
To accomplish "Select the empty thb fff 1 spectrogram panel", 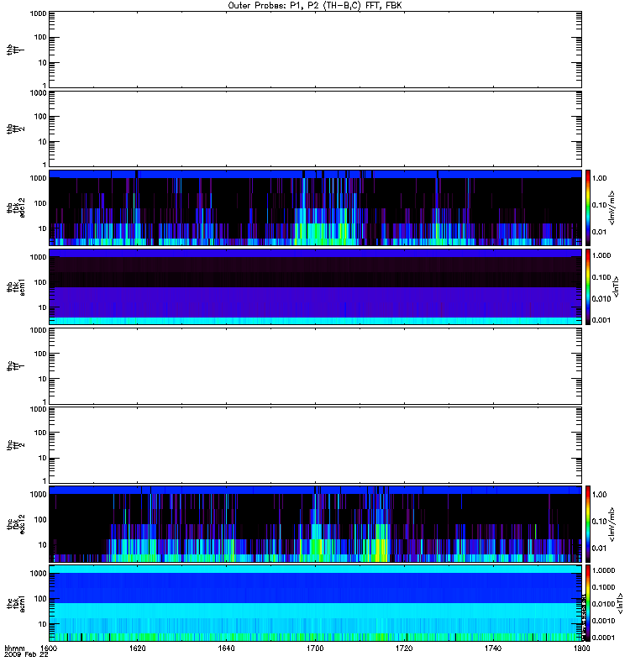I will 315,50.
